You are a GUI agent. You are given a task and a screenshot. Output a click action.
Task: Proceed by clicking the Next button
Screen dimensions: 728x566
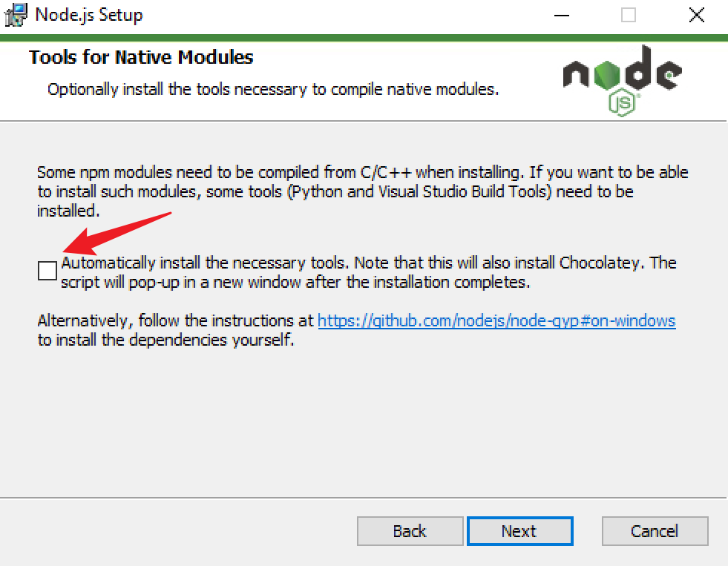[x=519, y=531]
